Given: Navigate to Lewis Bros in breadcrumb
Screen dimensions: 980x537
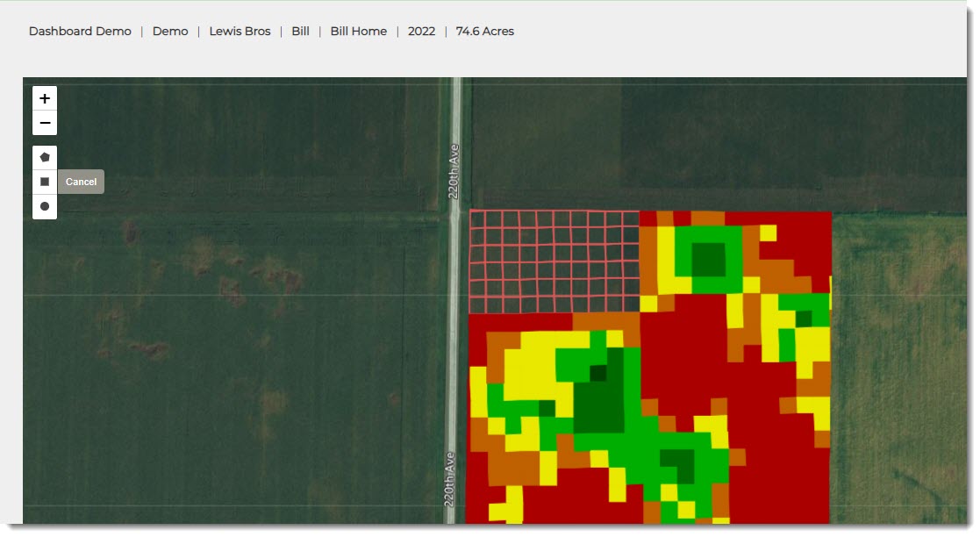Looking at the screenshot, I should (240, 32).
